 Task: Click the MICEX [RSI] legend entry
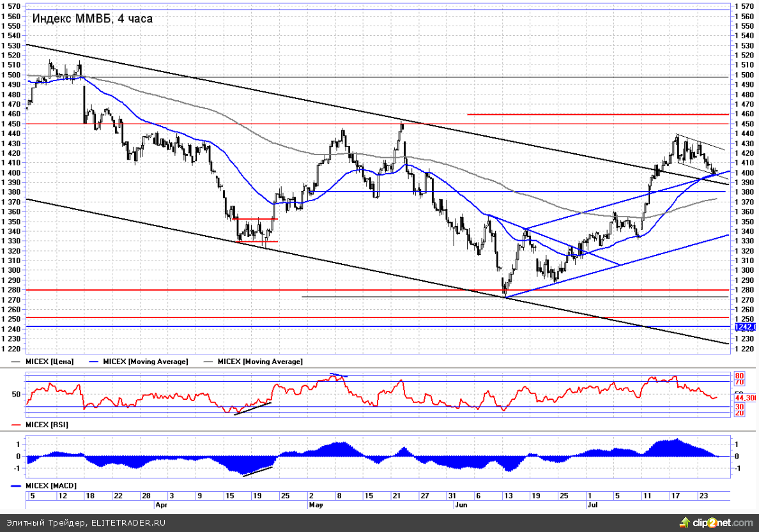[47, 425]
